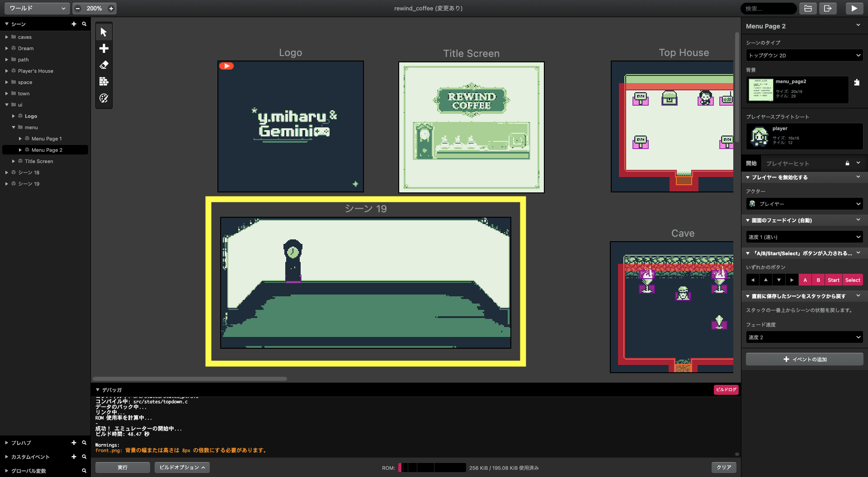Run the game with the Play button
This screenshot has height=477, width=868.
[854, 8]
